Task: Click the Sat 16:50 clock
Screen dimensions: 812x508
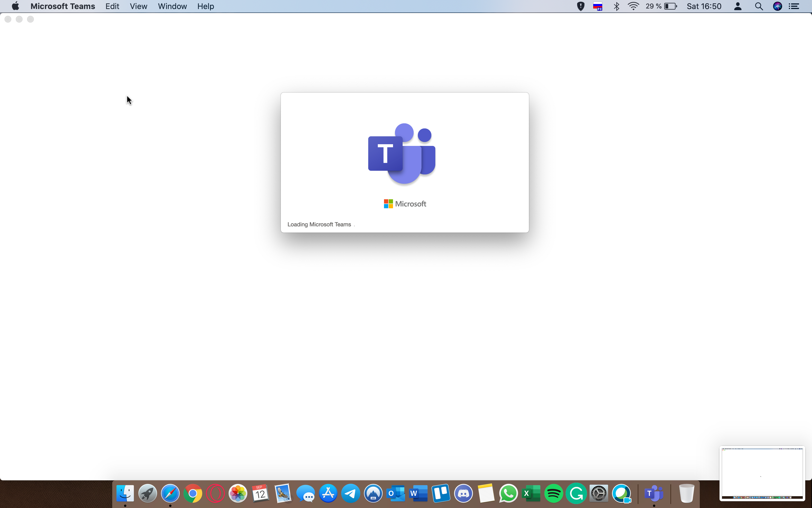Action: tap(704, 6)
